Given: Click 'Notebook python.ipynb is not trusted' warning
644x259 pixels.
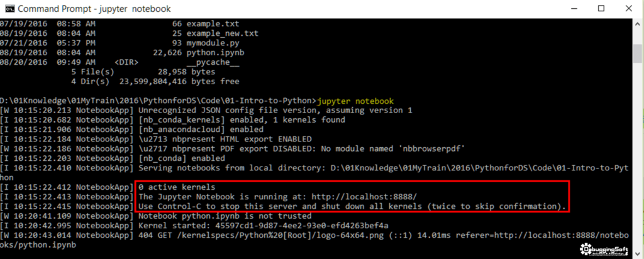Looking at the screenshot, I should (225, 216).
